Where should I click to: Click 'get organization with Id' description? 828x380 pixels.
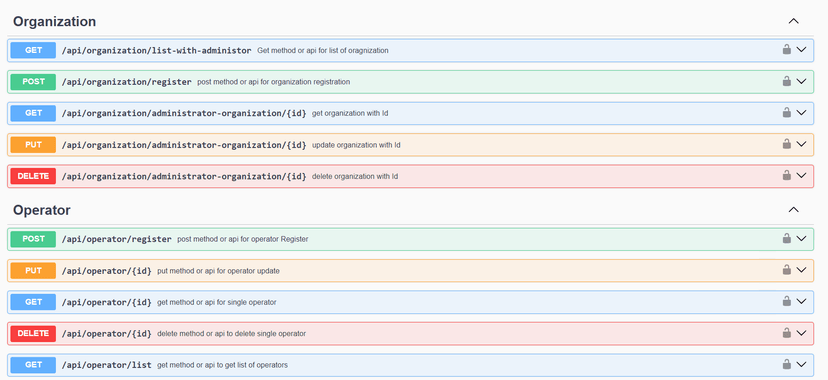pos(350,113)
